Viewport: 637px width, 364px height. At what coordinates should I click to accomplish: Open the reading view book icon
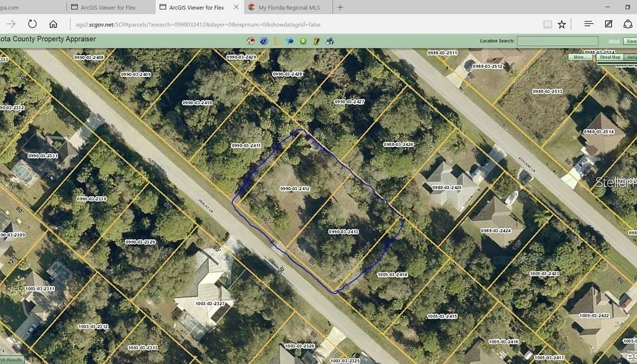coord(547,25)
